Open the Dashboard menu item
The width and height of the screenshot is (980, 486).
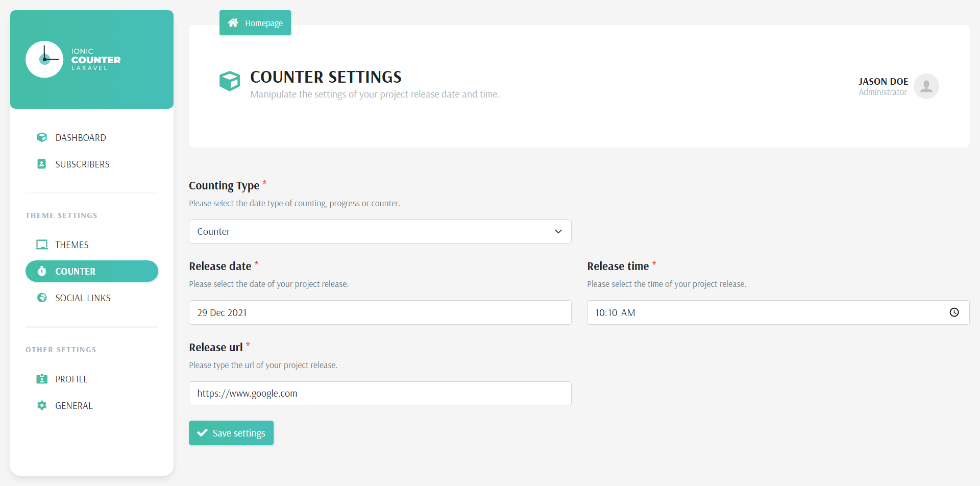pyautogui.click(x=92, y=137)
